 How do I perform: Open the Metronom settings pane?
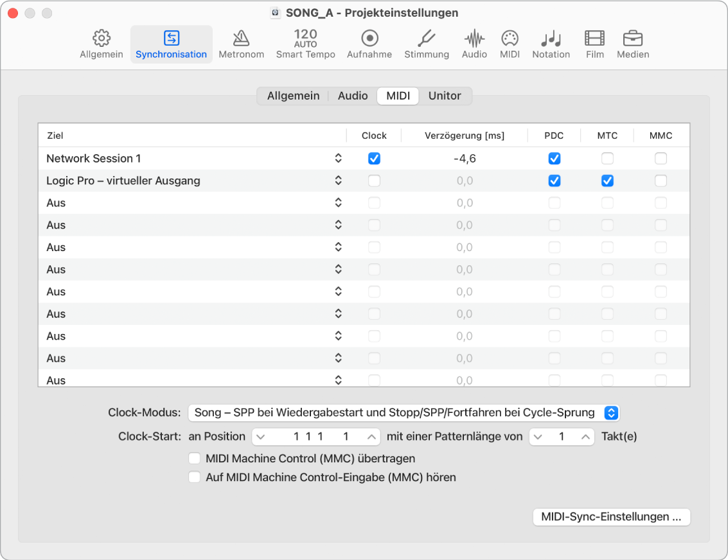tap(241, 44)
